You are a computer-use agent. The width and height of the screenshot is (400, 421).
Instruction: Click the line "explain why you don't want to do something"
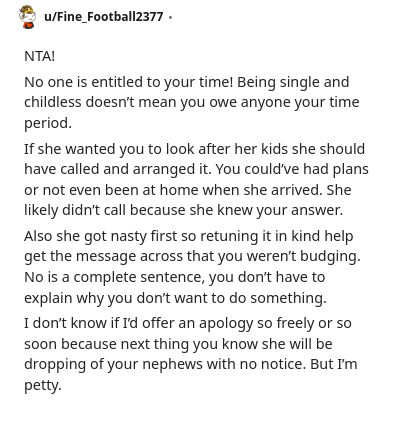[175, 298]
